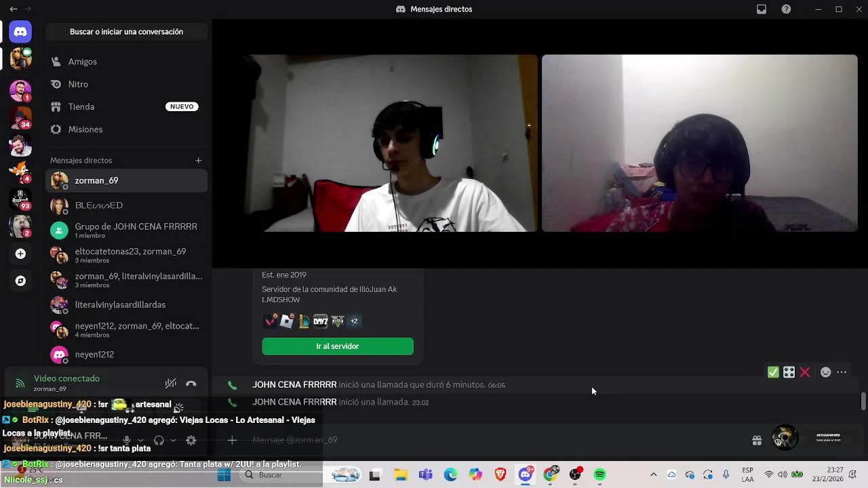
Task: Open Buscar o iniciar una conversación search
Action: pyautogui.click(x=126, y=32)
